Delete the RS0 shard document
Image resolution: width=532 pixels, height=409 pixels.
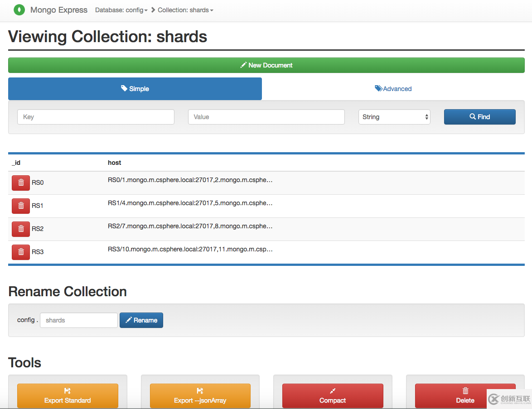click(x=21, y=183)
